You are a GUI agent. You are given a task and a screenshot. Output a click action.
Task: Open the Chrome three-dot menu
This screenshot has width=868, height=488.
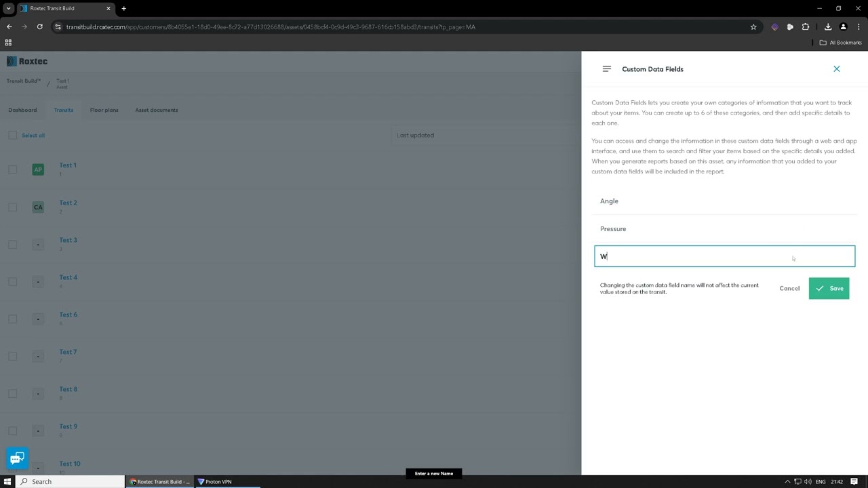[859, 27]
